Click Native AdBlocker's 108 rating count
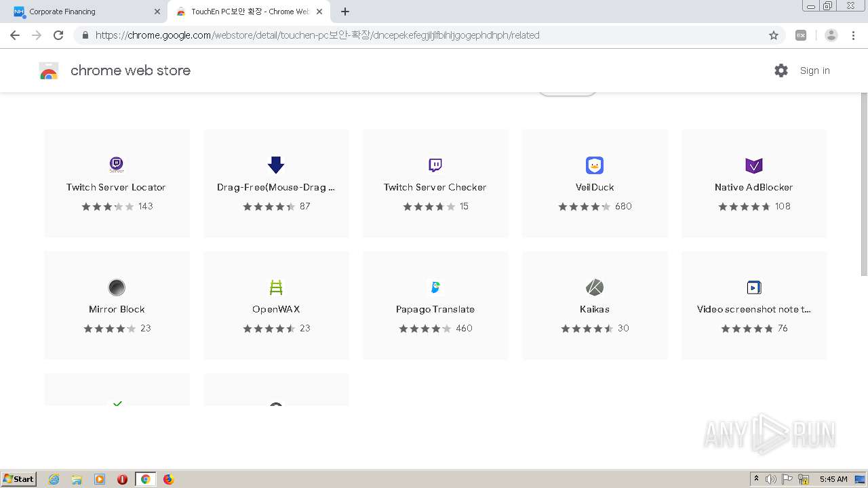This screenshot has width=868, height=488. click(x=783, y=207)
